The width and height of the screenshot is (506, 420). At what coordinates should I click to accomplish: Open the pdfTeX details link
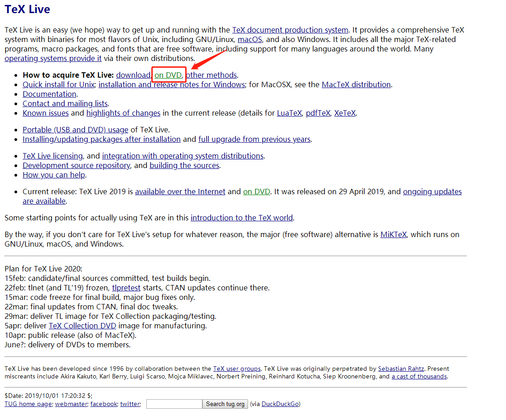coord(318,113)
